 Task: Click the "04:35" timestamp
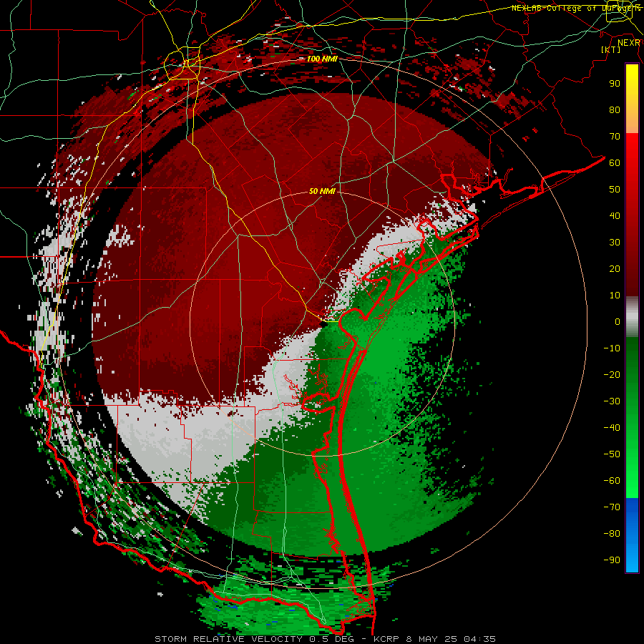[x=480, y=639]
